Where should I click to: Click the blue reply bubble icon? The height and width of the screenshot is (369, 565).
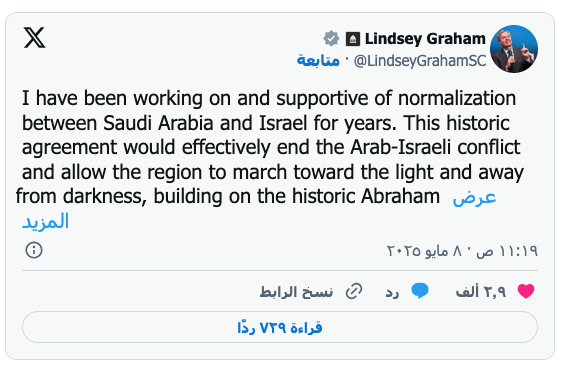click(x=420, y=291)
